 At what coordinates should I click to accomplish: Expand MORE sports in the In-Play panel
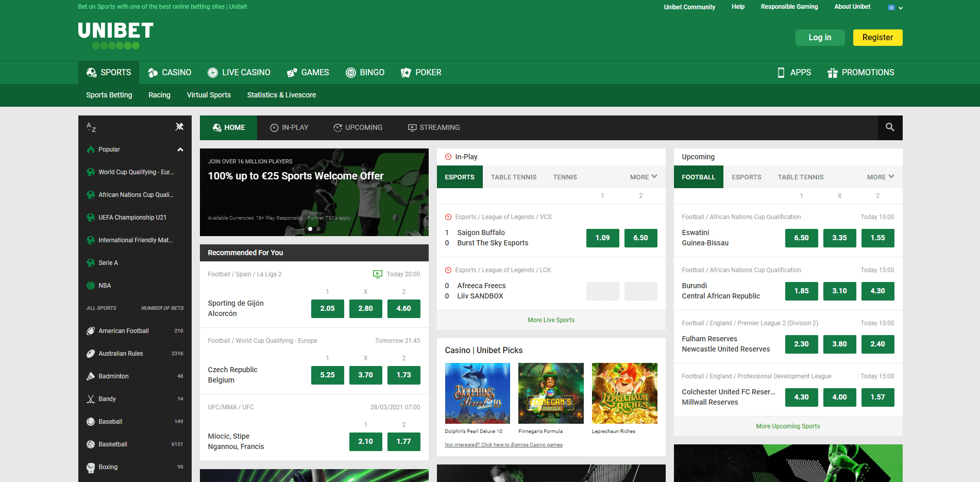[643, 177]
